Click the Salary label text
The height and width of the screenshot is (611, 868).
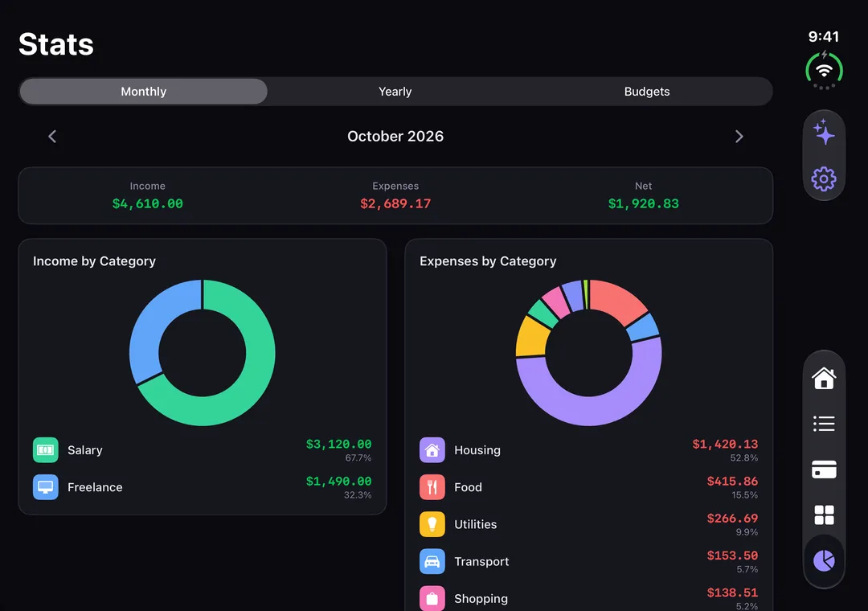[x=84, y=450]
